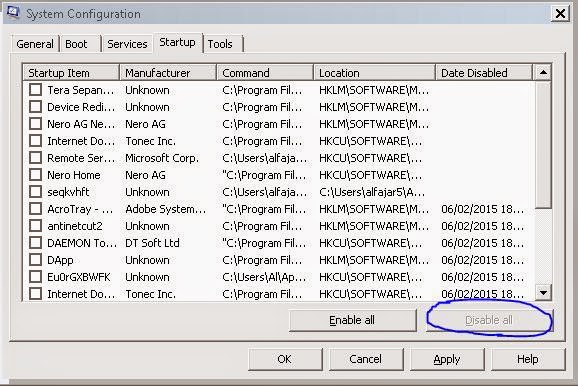Tick the Eu0rGXBWFK checkbox
Image resolution: width=578 pixels, height=386 pixels.
(35, 277)
